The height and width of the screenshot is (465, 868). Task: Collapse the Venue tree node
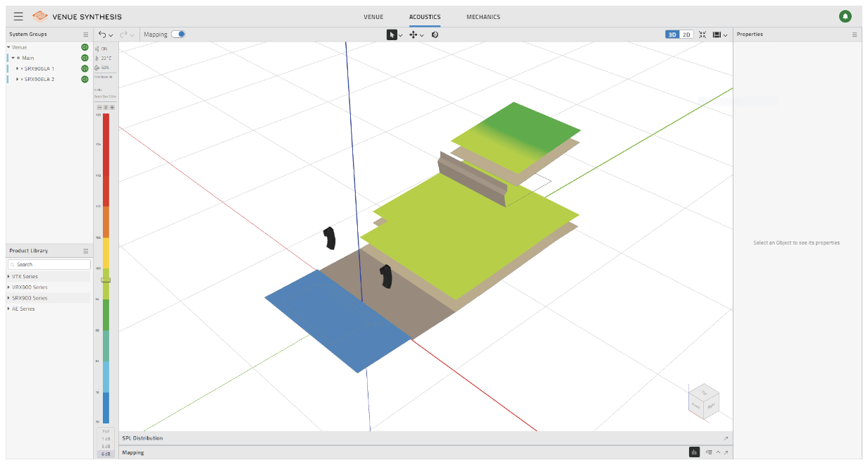coord(8,47)
